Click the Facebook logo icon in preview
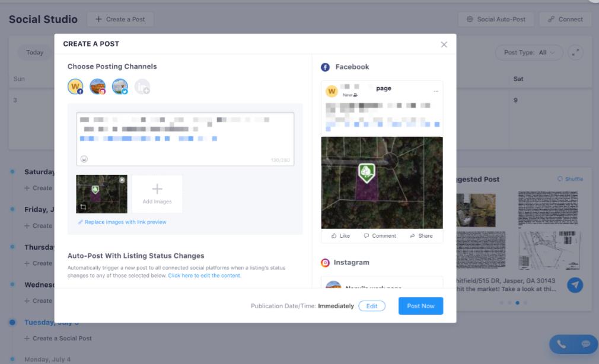599x364 pixels. pyautogui.click(x=325, y=67)
